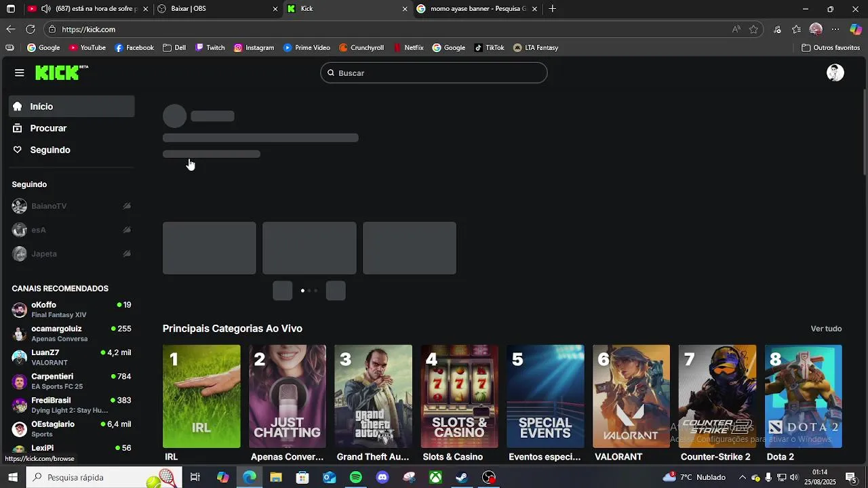This screenshot has height=488, width=868.
Task: Show hidden system tray icons
Action: click(x=742, y=477)
